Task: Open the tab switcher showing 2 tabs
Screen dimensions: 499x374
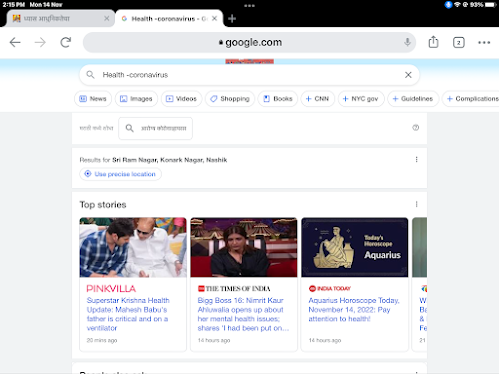Action: pos(459,43)
